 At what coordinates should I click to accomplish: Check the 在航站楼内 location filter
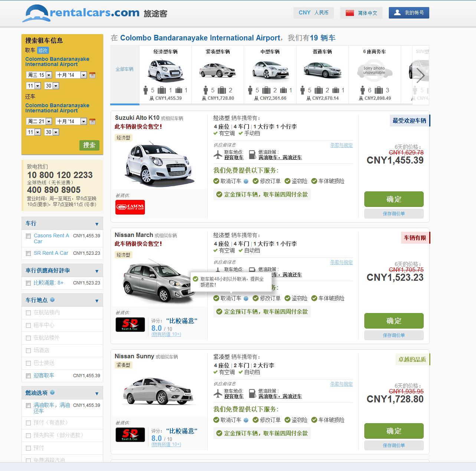click(x=29, y=313)
